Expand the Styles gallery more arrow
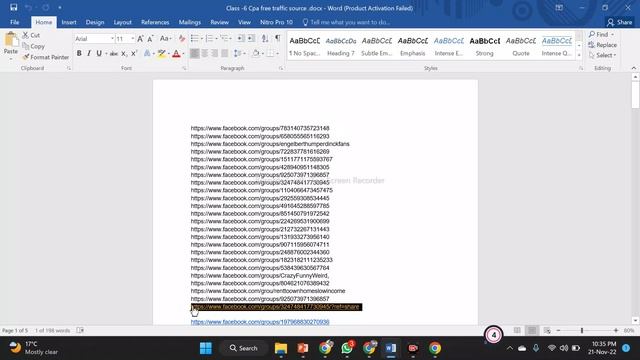Image resolution: width=640 pixels, height=360 pixels. tap(579, 55)
